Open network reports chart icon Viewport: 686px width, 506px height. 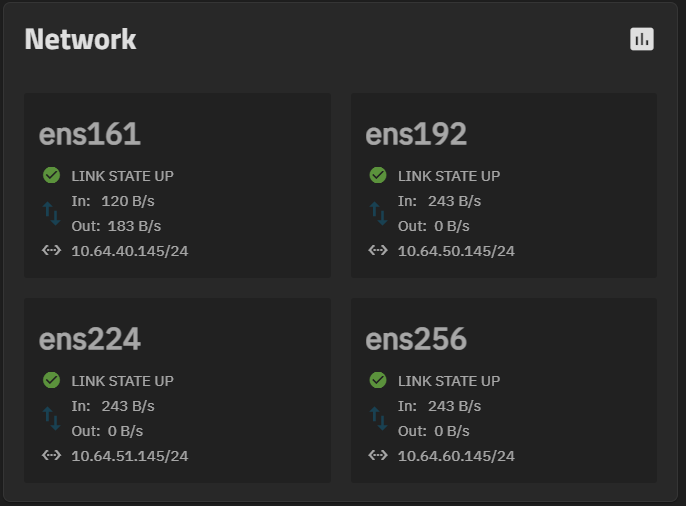[642, 39]
